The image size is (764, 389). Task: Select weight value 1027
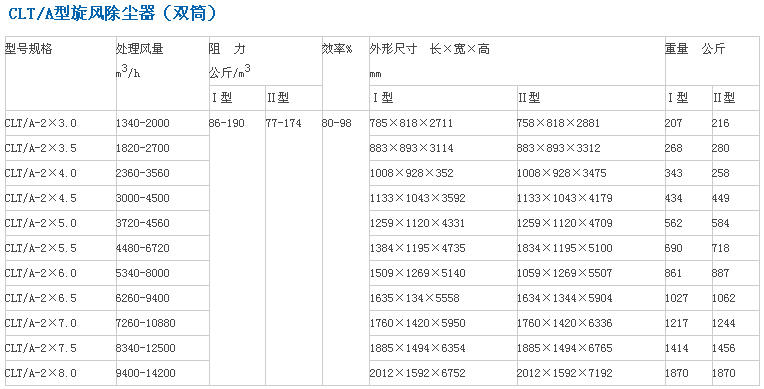click(x=677, y=298)
